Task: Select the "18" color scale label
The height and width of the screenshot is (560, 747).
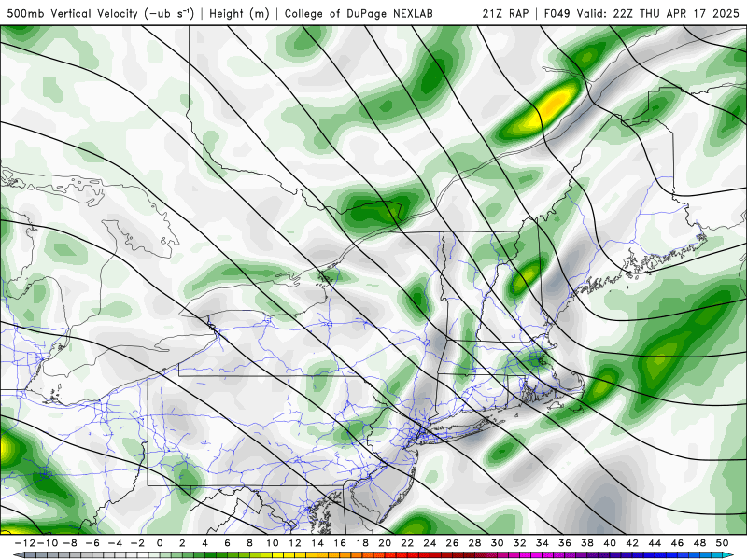Action: [x=362, y=543]
